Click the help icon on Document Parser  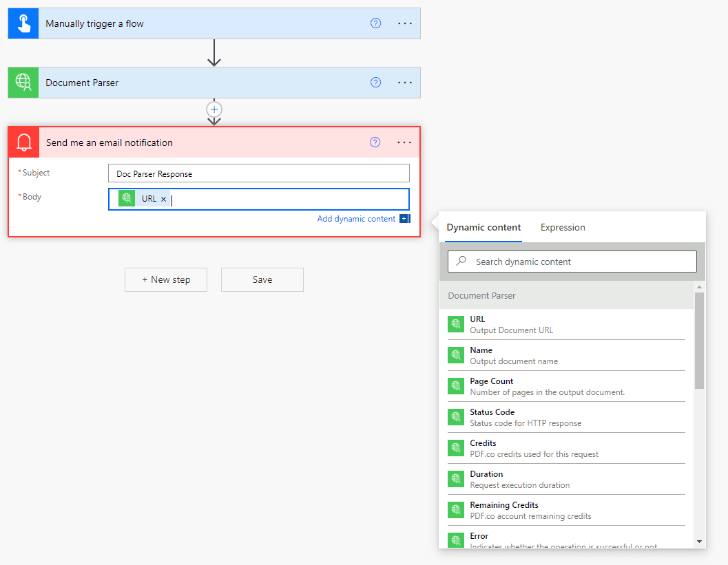[x=375, y=82]
